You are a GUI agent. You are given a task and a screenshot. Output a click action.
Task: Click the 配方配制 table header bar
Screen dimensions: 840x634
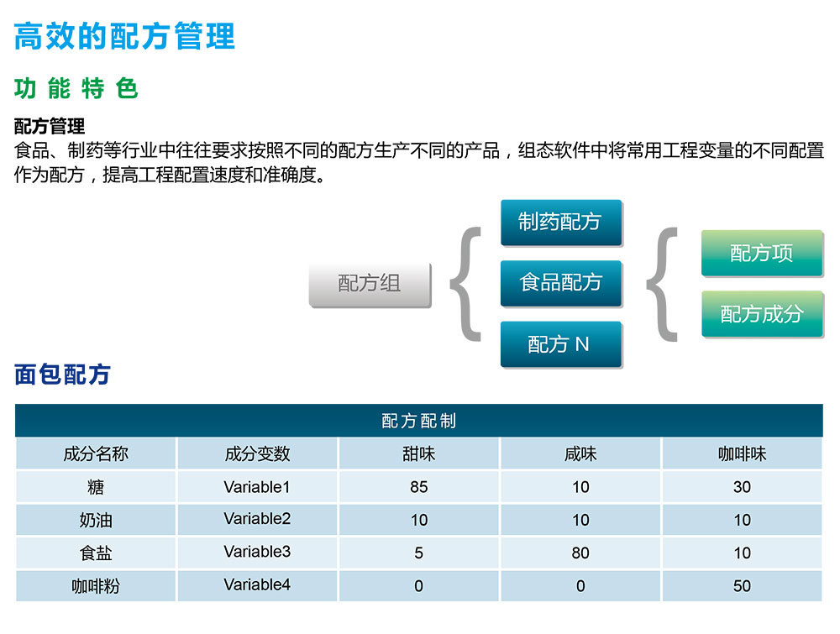click(x=418, y=421)
